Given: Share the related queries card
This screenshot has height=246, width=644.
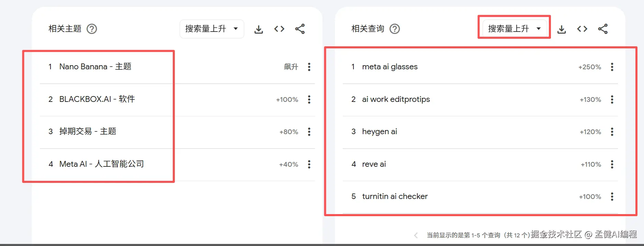Looking at the screenshot, I should [603, 29].
